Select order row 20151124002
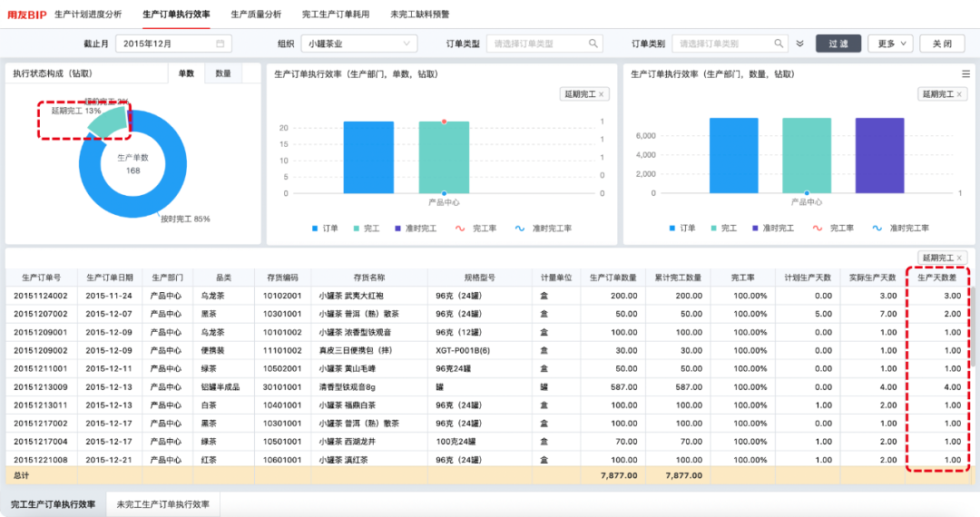The image size is (980, 517). point(487,296)
